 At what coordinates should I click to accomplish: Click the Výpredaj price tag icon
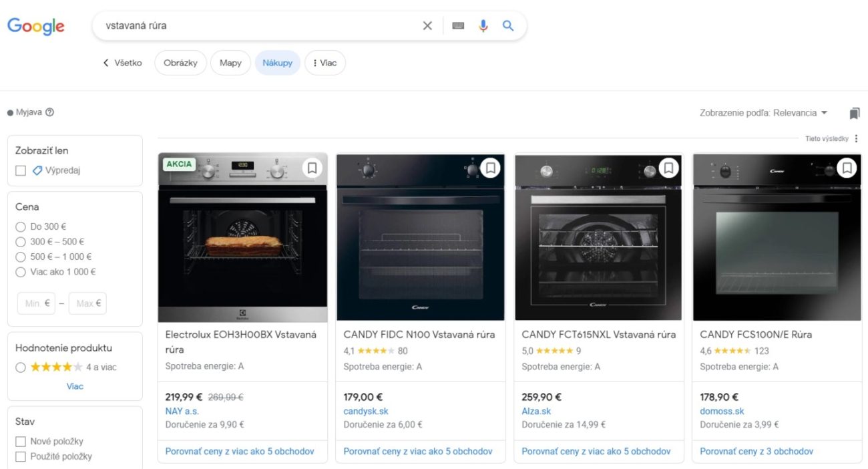(x=37, y=170)
